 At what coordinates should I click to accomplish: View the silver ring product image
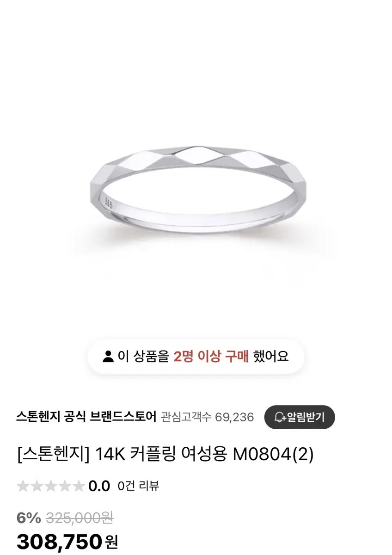(x=196, y=189)
